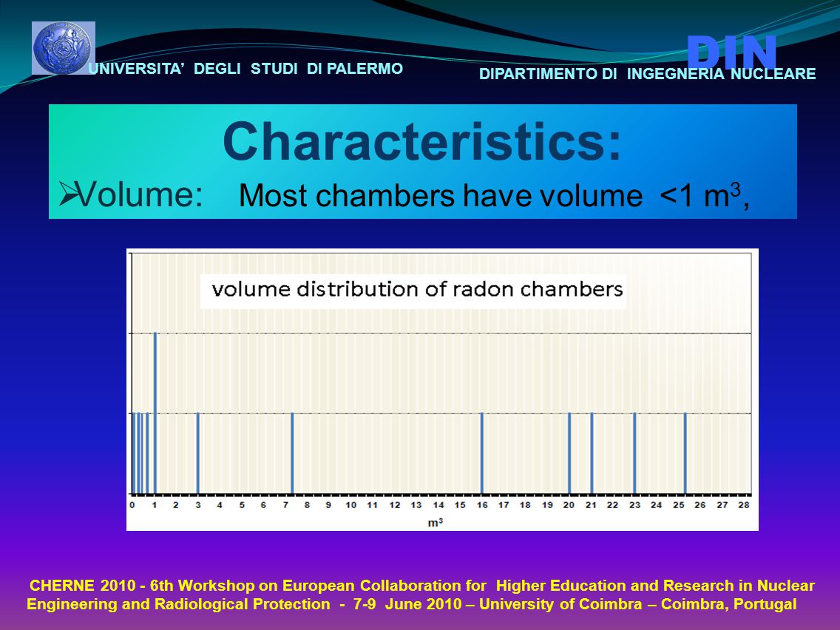This screenshot has width=840, height=630.
Task: Click 'DIPARTIMENTO DI INGEGNERIA NUCLEARE' header
Action: click(x=647, y=74)
